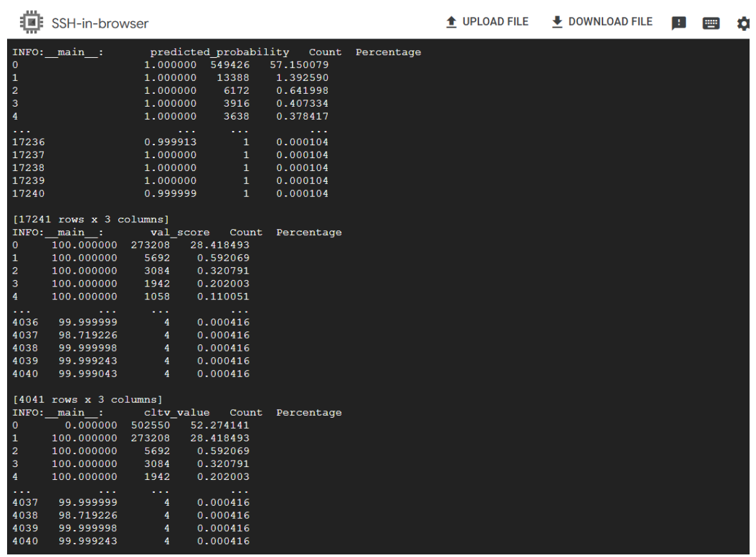
Task: Select the count value 3638
Action: (x=237, y=116)
